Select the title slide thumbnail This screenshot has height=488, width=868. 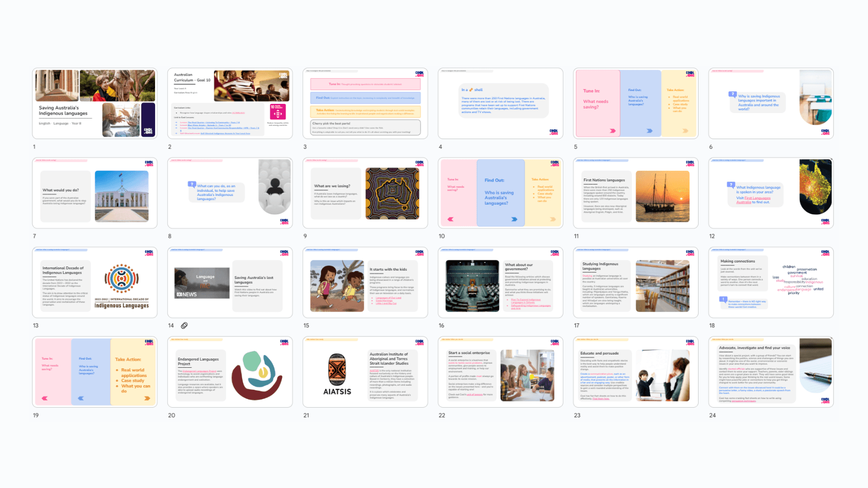(x=95, y=102)
